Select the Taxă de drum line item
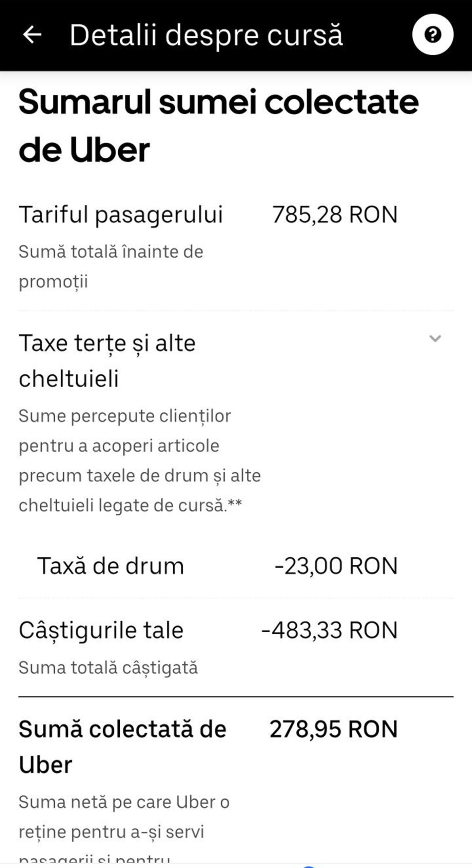This screenshot has width=472, height=868. [111, 566]
